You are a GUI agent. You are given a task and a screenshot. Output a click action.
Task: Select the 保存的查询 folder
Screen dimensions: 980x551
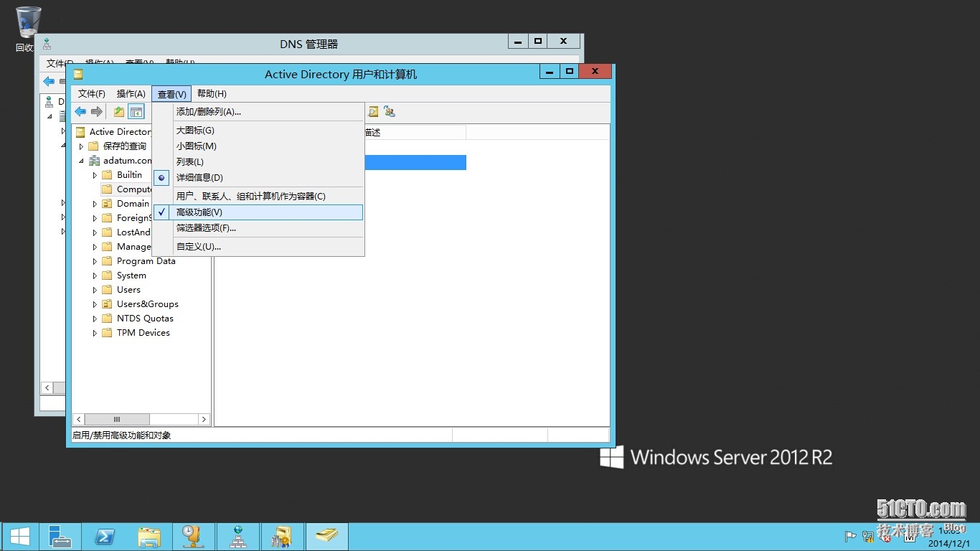[124, 146]
